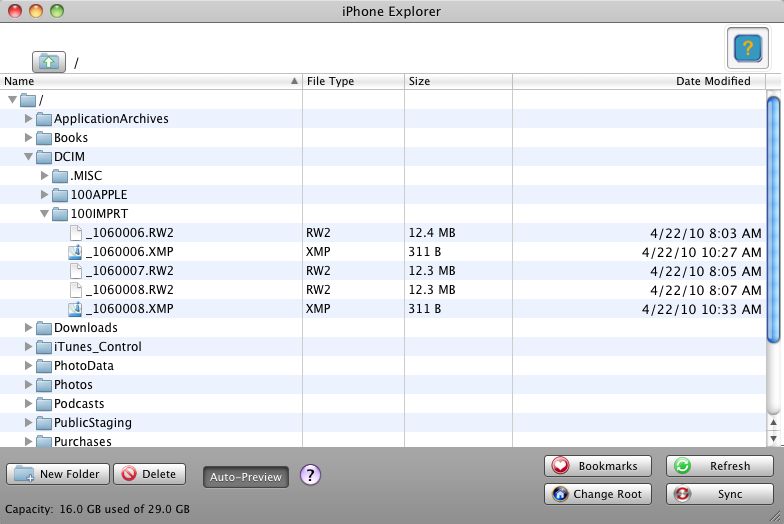The image size is (784, 524).
Task: Click the Delete button
Action: (150, 474)
